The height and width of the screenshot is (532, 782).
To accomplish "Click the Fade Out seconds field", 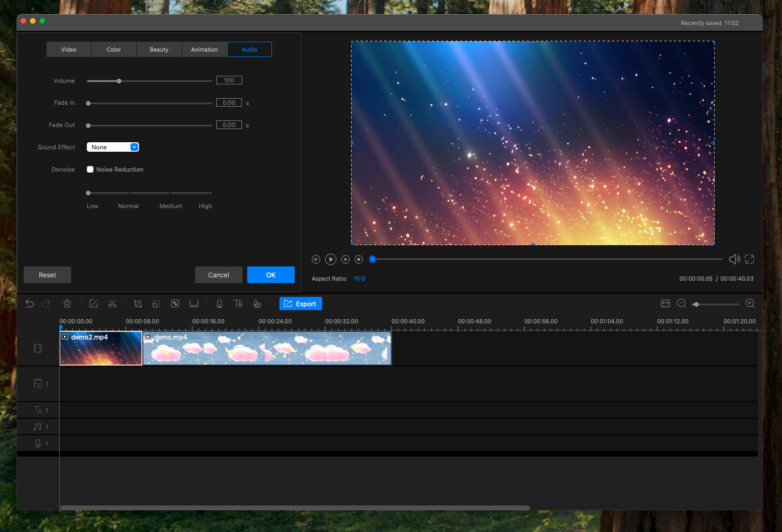I will coord(229,125).
